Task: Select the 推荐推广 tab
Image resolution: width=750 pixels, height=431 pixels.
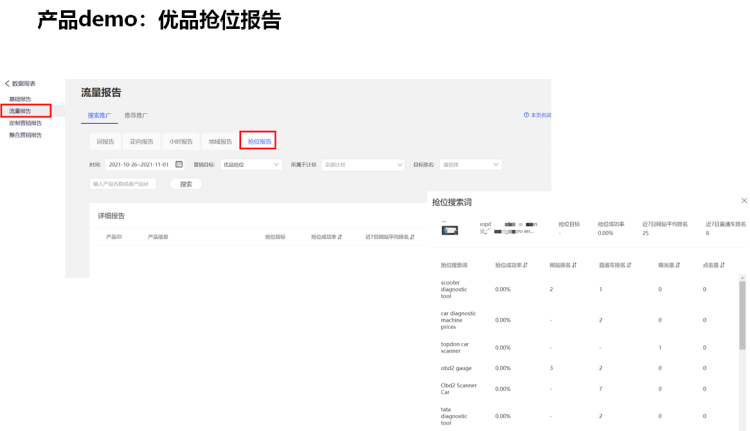Action: 137,115
